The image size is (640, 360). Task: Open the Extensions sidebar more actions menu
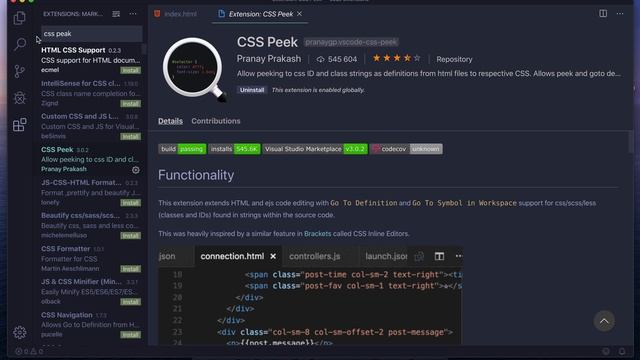pos(133,14)
